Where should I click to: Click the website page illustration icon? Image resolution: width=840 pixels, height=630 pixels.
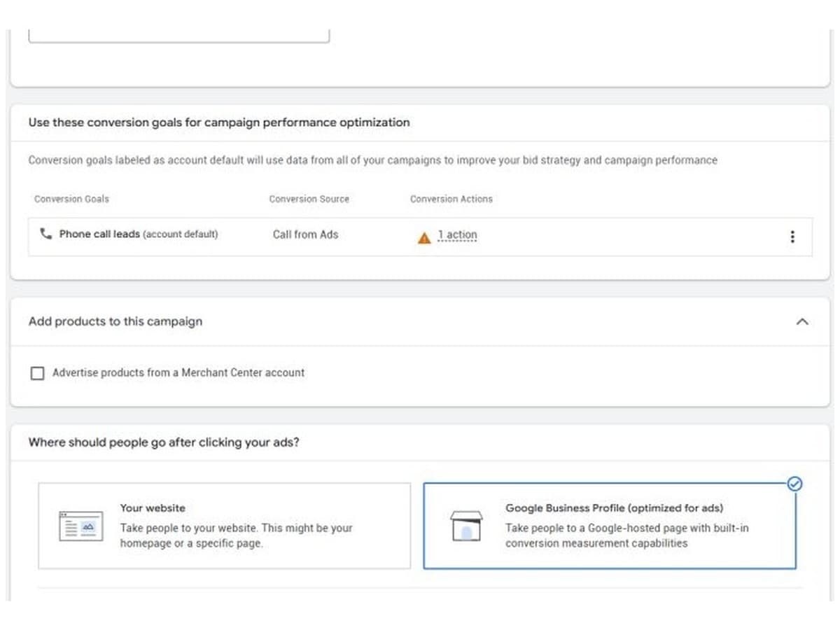pos(81,526)
